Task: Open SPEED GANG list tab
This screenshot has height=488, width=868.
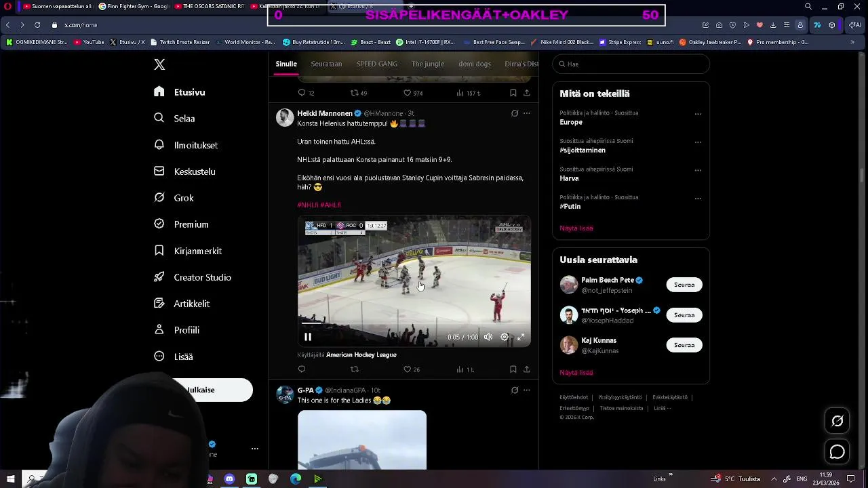Action: click(377, 64)
